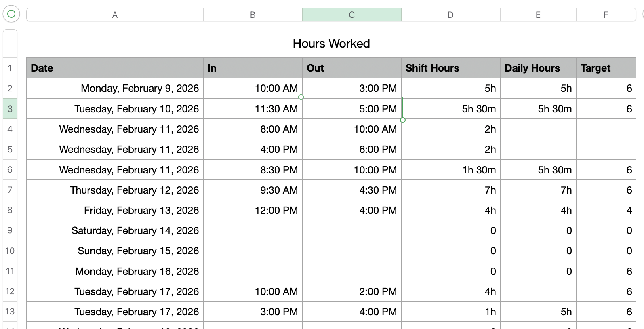Select the 7h Shift Hours cell
644x329 pixels.
click(x=450, y=190)
